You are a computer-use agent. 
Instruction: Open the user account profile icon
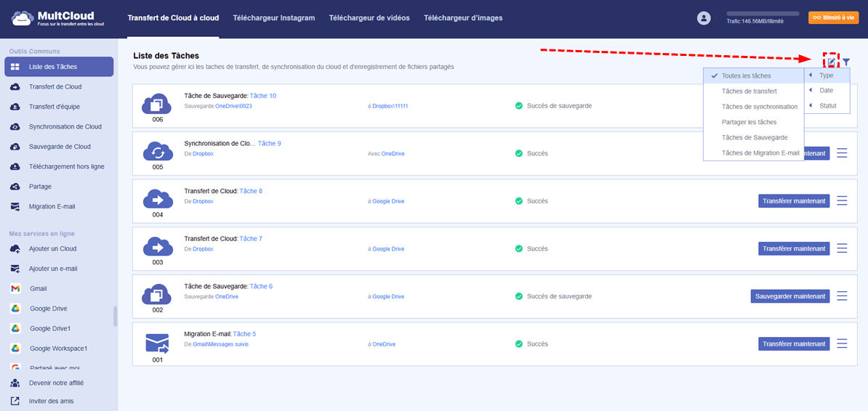click(703, 18)
